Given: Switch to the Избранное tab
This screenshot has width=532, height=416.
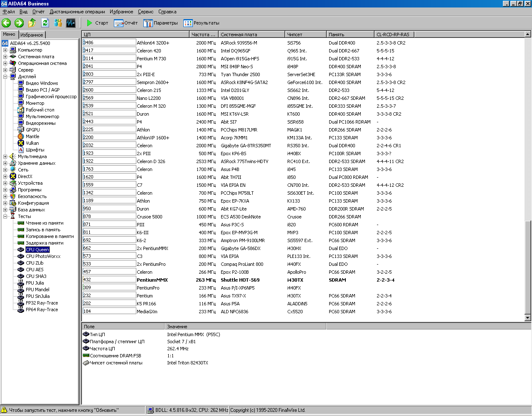Looking at the screenshot, I should 32,35.
